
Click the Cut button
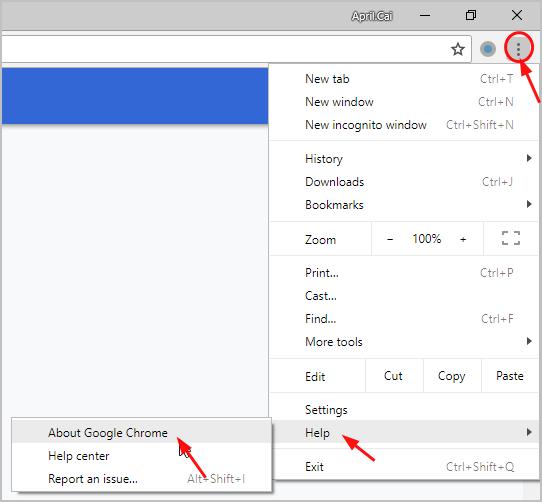[x=394, y=376]
